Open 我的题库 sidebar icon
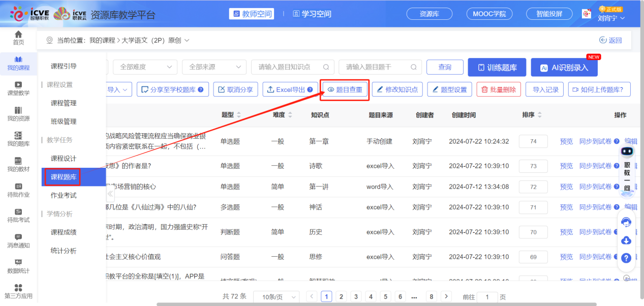The height and width of the screenshot is (306, 644). click(18, 135)
